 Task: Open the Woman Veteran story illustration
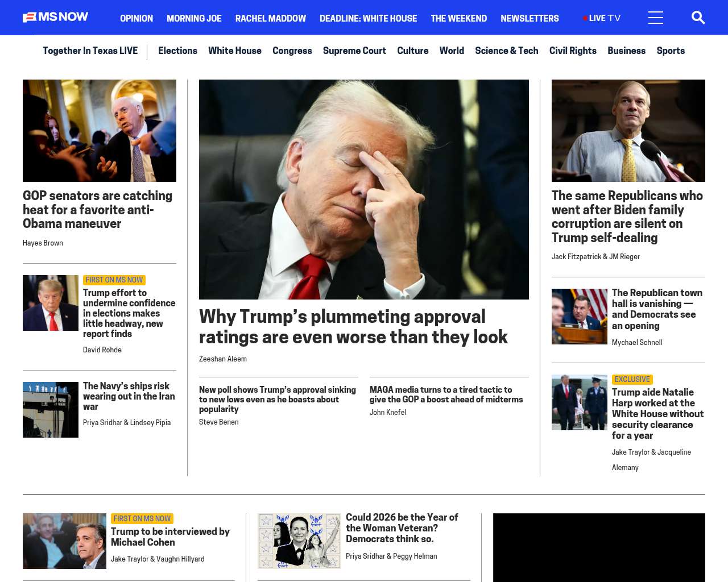(299, 541)
